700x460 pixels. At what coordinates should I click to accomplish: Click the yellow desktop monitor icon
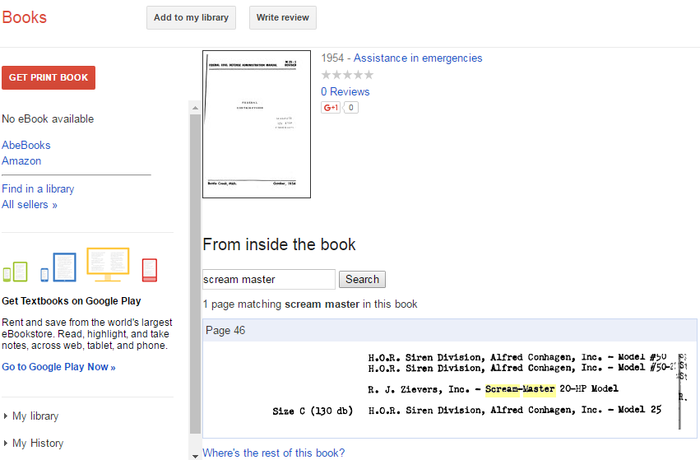pyautogui.click(x=108, y=264)
